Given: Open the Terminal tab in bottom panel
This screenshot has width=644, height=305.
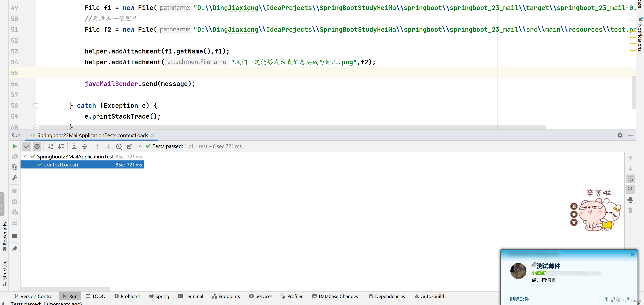Looking at the screenshot, I should click(193, 296).
